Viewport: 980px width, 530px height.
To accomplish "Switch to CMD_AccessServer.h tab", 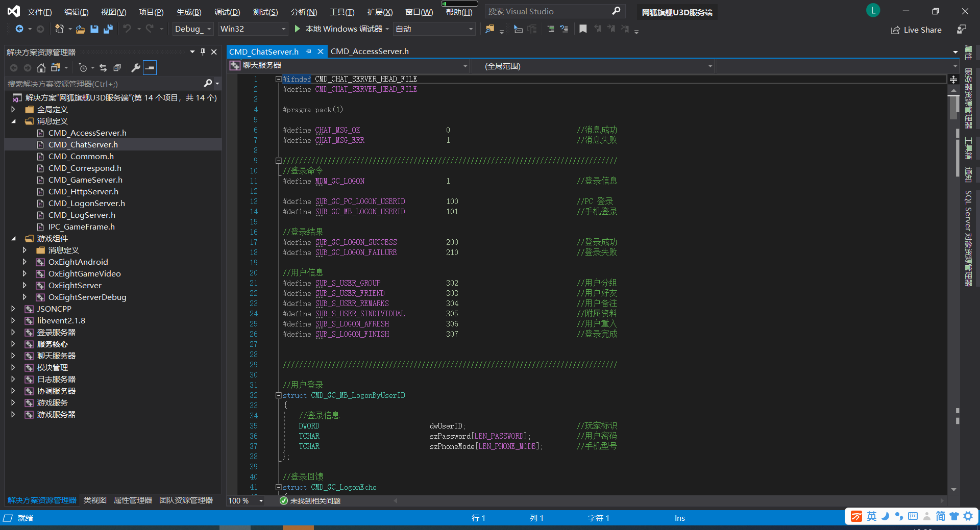I will coord(370,52).
